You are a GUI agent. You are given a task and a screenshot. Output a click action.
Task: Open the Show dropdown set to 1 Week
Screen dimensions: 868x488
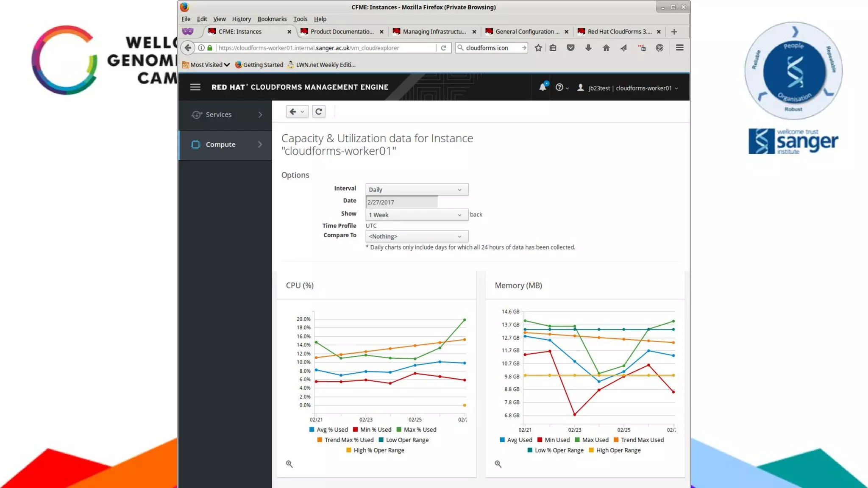416,215
